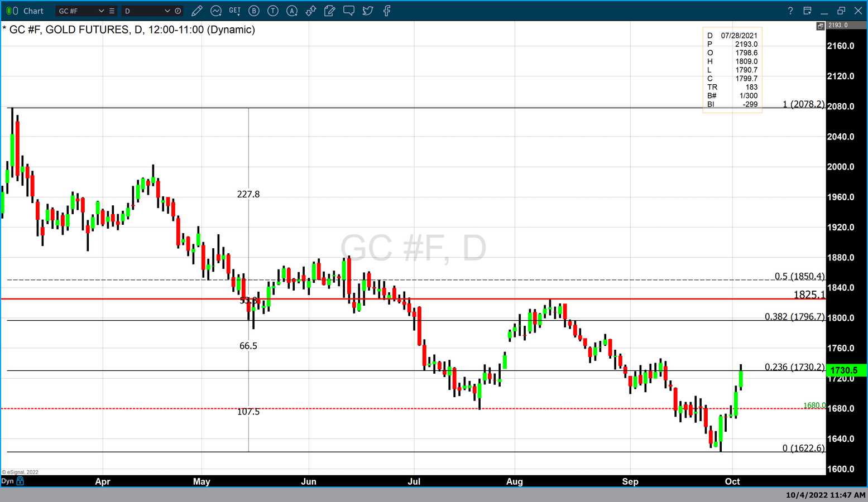Expand the D interval dropdown
868x502 pixels.
pos(167,11)
